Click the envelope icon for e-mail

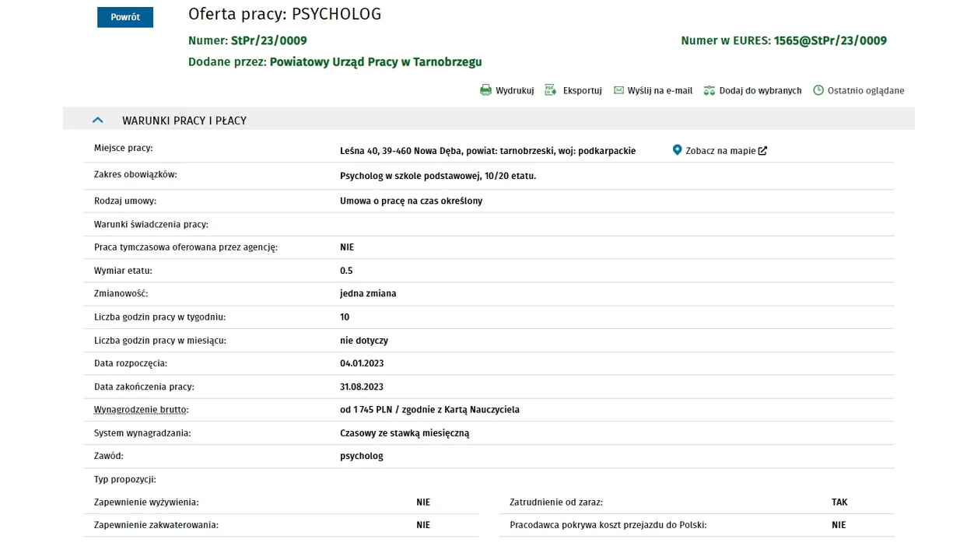tap(618, 90)
